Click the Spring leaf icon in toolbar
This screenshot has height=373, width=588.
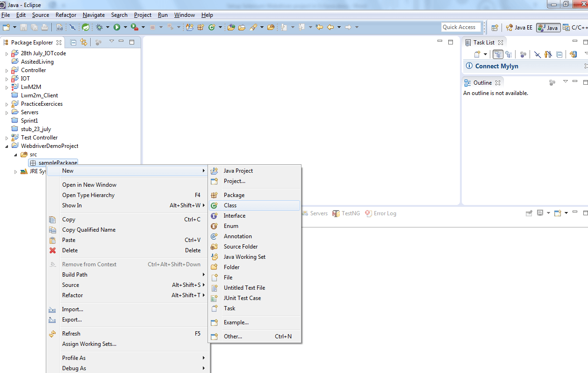coord(86,28)
